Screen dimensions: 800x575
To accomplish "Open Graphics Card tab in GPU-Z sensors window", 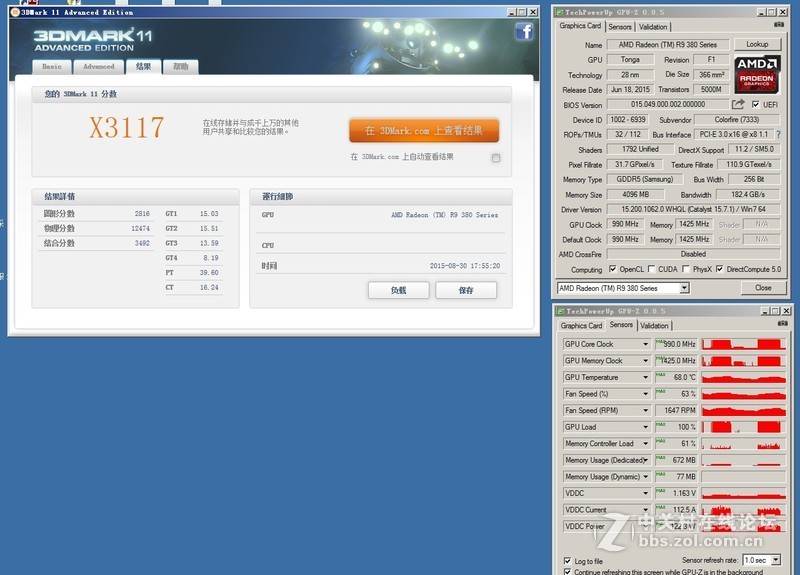I will (x=581, y=326).
